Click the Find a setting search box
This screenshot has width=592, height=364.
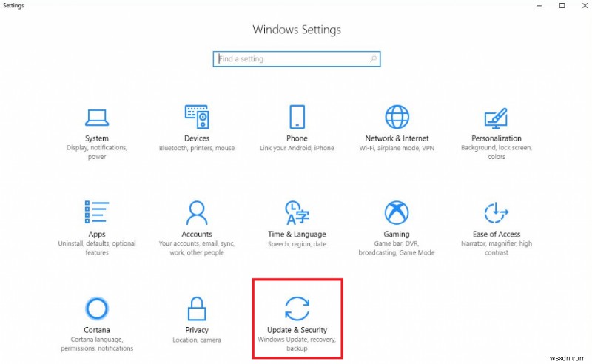(x=297, y=59)
